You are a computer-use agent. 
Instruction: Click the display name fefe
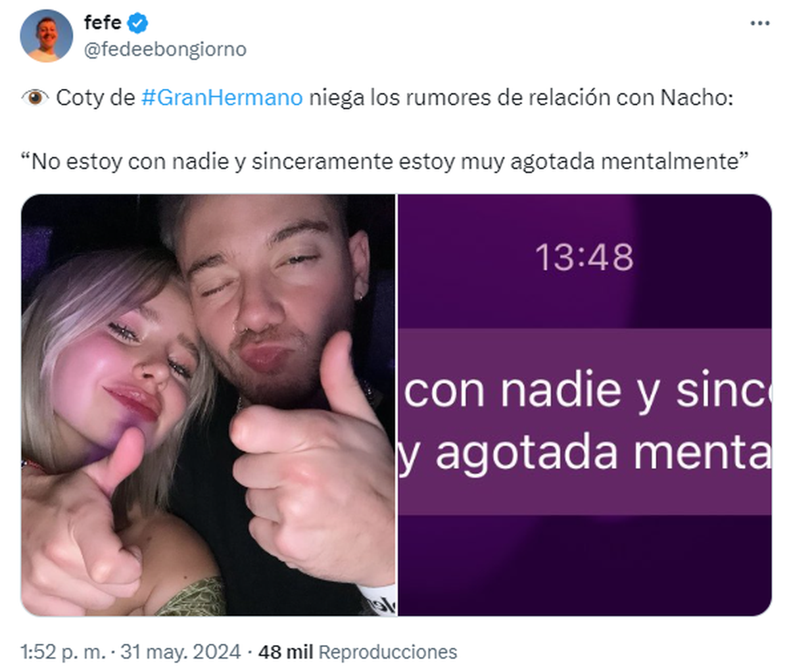pyautogui.click(x=103, y=23)
